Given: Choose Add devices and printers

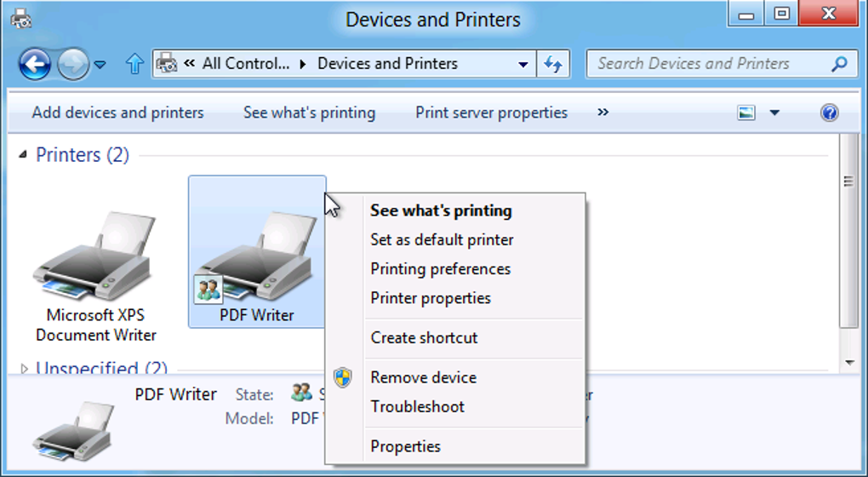Looking at the screenshot, I should click(x=118, y=112).
